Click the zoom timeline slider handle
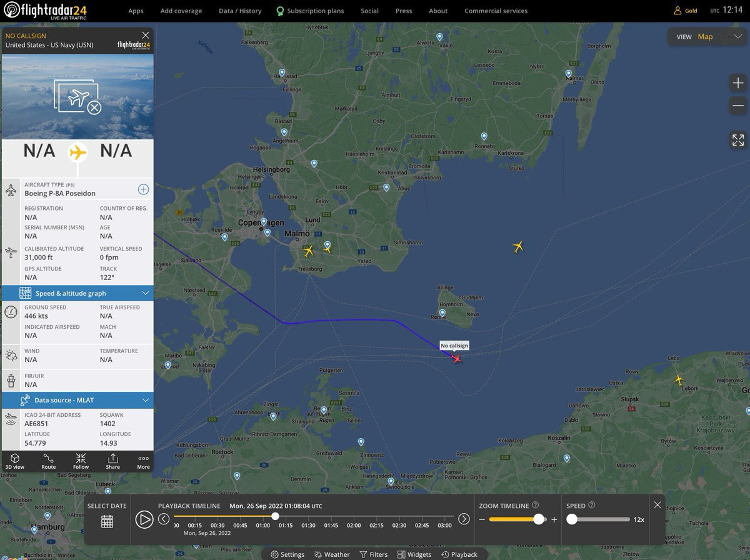 click(538, 519)
